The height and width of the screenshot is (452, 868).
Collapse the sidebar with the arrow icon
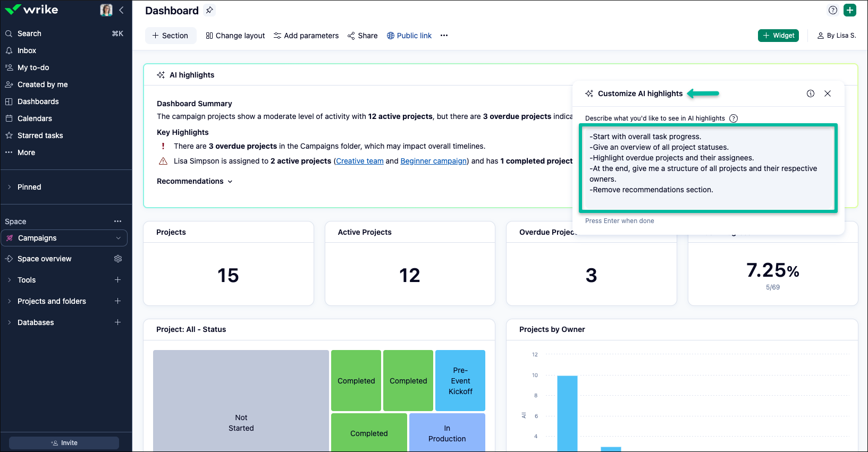point(122,10)
